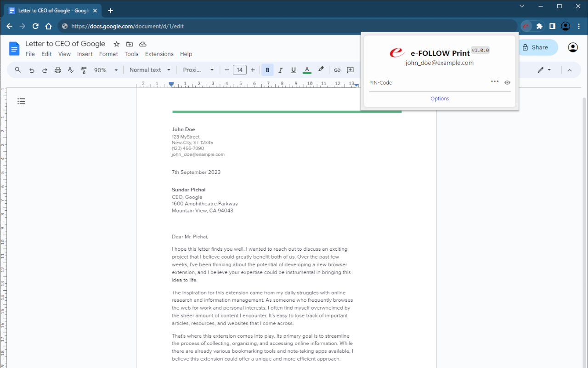Image resolution: width=588 pixels, height=368 pixels.
Task: Open the font family dropdown
Action: pyautogui.click(x=198, y=70)
